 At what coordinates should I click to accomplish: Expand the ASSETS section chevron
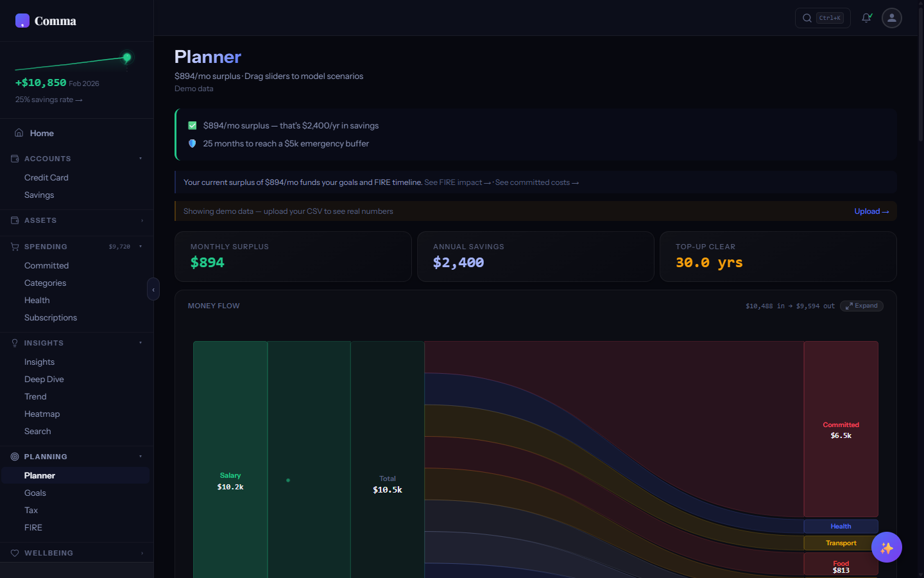click(x=141, y=220)
